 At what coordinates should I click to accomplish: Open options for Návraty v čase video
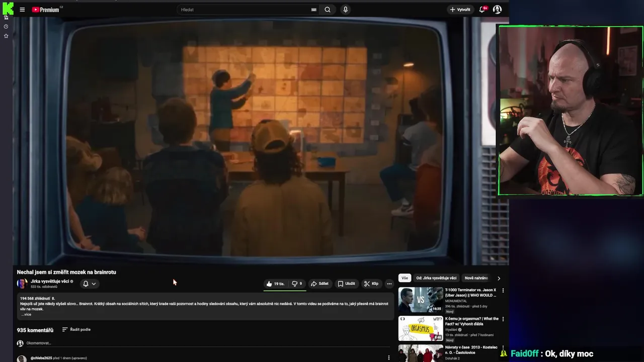pos(503,347)
